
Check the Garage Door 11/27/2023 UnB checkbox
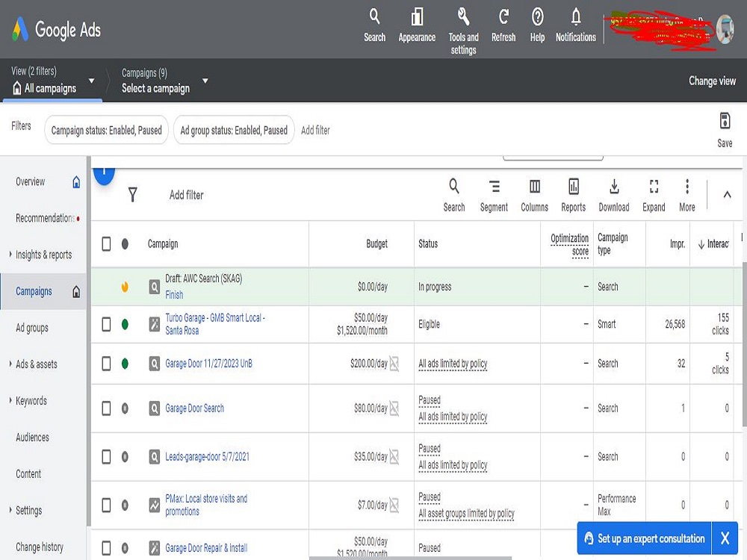106,364
